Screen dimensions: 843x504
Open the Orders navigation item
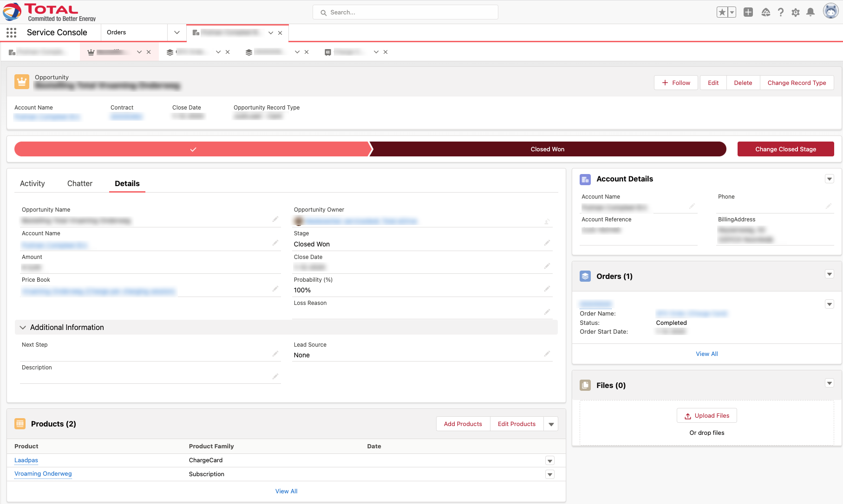(117, 32)
